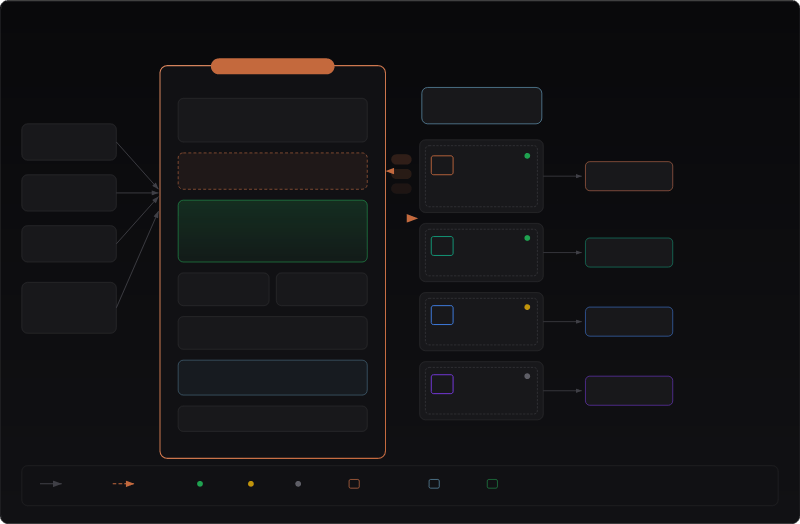The height and width of the screenshot is (524, 800).
Task: Click the green dot in the legend bar
Action: tap(200, 484)
